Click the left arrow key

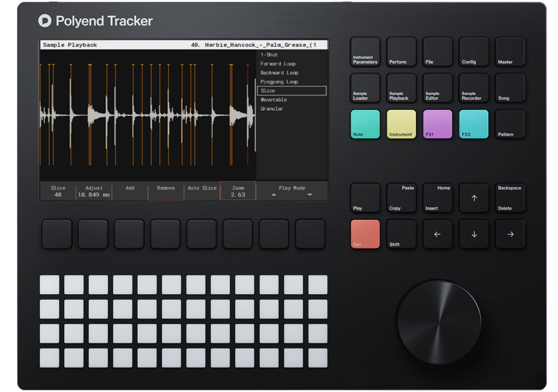(438, 234)
